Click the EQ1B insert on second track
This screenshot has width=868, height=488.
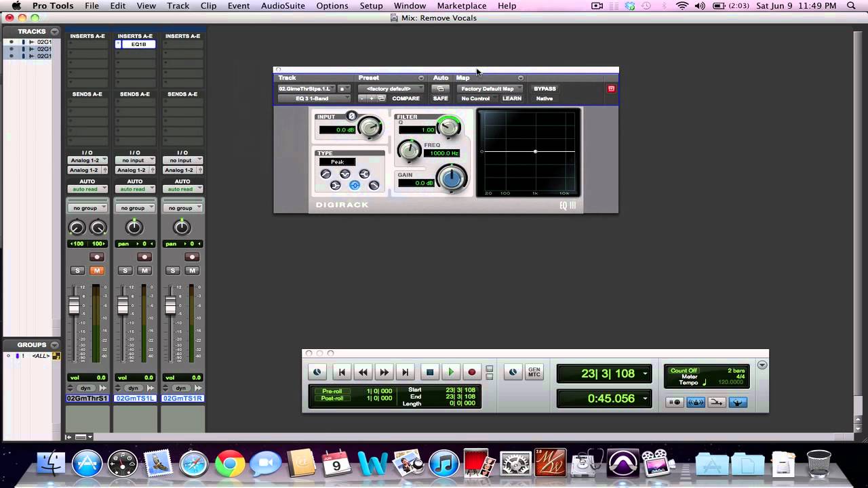(x=139, y=44)
